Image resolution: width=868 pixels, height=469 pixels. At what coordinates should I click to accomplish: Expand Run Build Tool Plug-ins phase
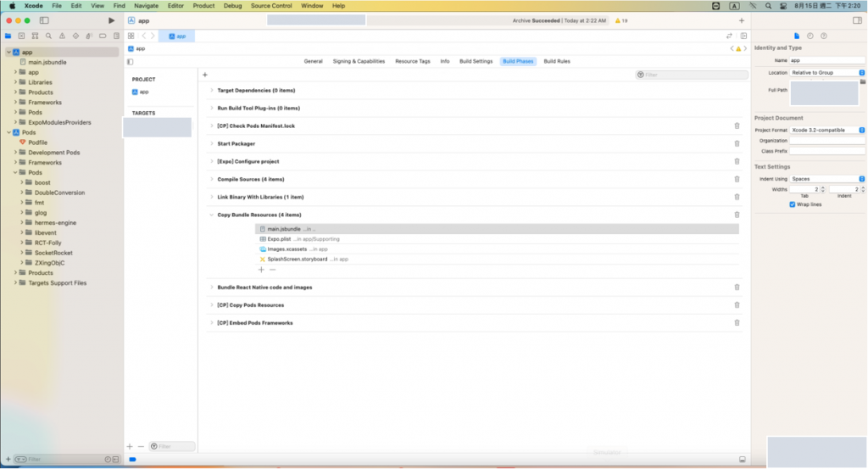tap(211, 108)
